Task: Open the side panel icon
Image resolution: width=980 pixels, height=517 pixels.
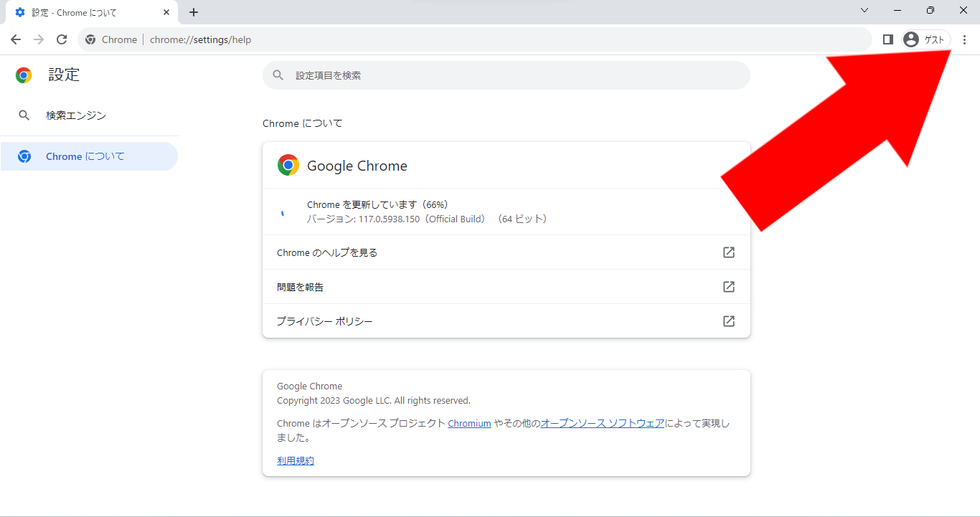Action: coord(887,39)
